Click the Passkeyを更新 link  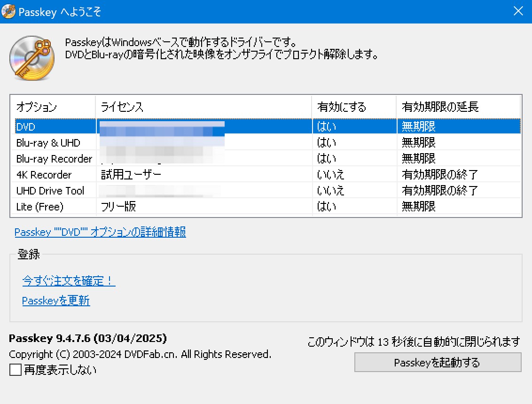pos(56,301)
